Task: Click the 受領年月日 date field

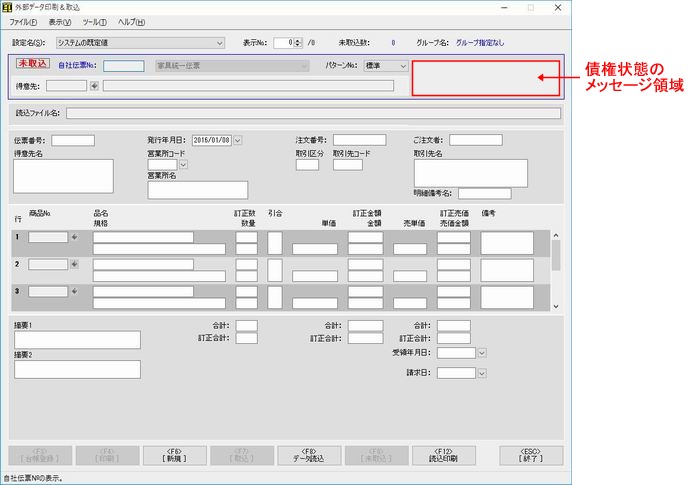Action: point(457,353)
